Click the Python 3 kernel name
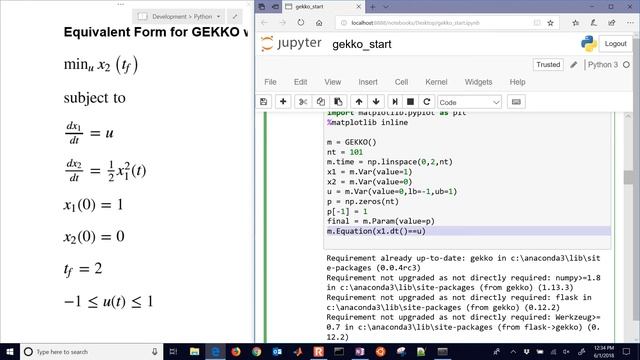This screenshot has width=640, height=360. tap(603, 64)
